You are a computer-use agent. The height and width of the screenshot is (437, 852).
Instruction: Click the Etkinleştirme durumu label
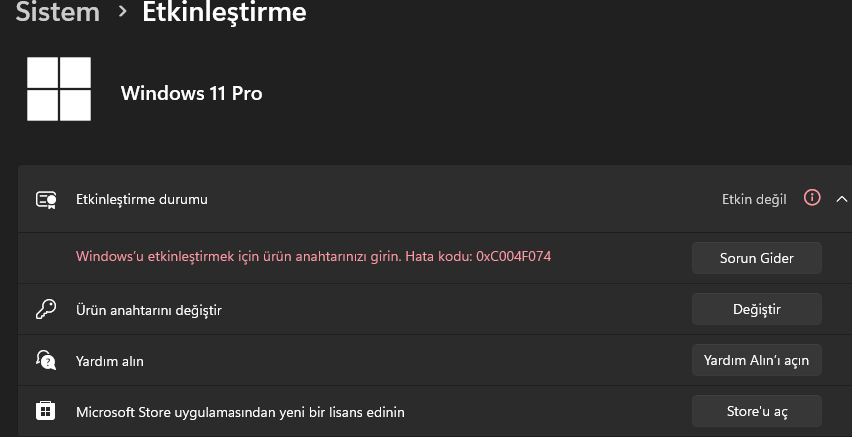pyautogui.click(x=142, y=199)
